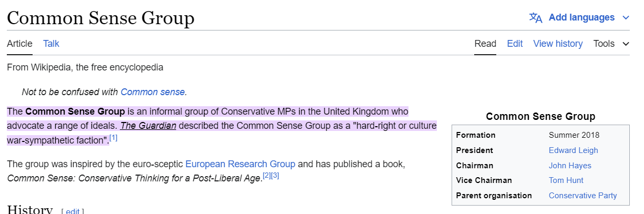The height and width of the screenshot is (214, 644).
Task: Click citation reference [3]
Action: coord(275,176)
